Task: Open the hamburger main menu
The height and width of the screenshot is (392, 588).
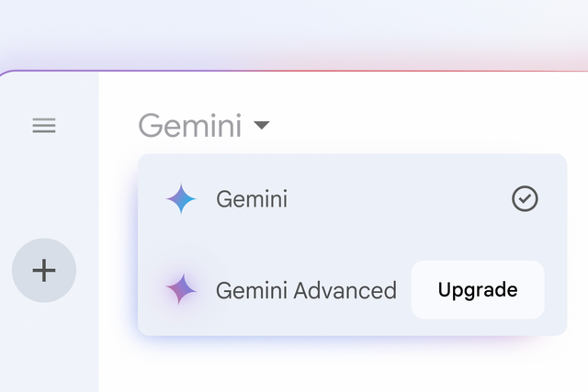Action: [x=44, y=126]
